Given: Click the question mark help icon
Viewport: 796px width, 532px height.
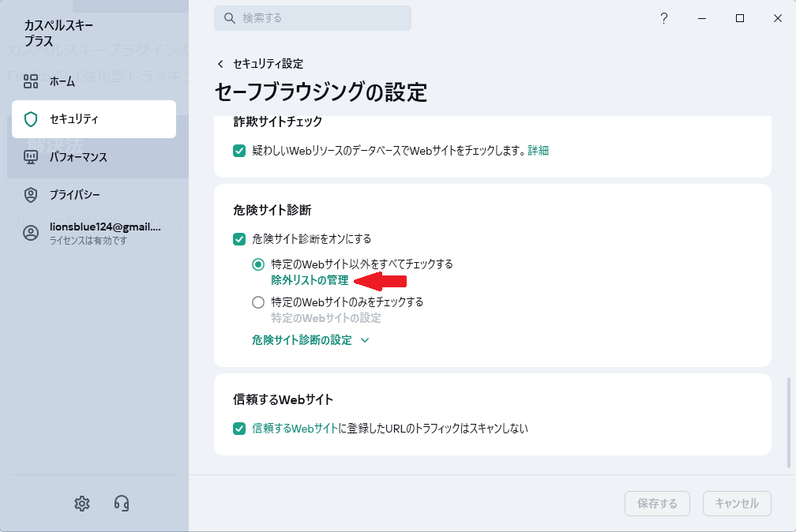Looking at the screenshot, I should point(664,18).
